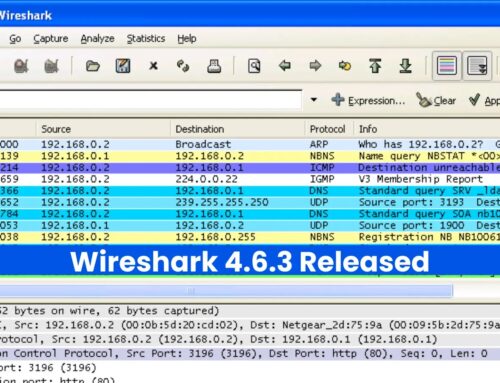Sort by the Info column header
Viewport: 500px width, 383px height.
click(427, 129)
